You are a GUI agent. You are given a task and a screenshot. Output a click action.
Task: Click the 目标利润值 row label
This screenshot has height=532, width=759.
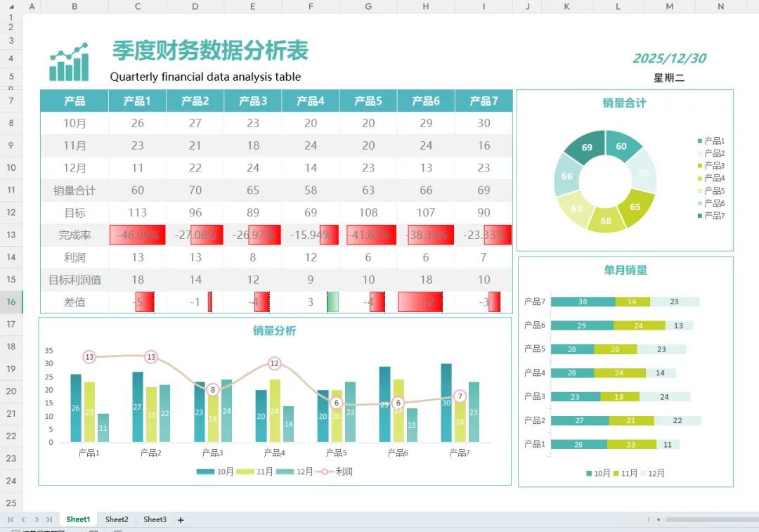pyautogui.click(x=74, y=280)
